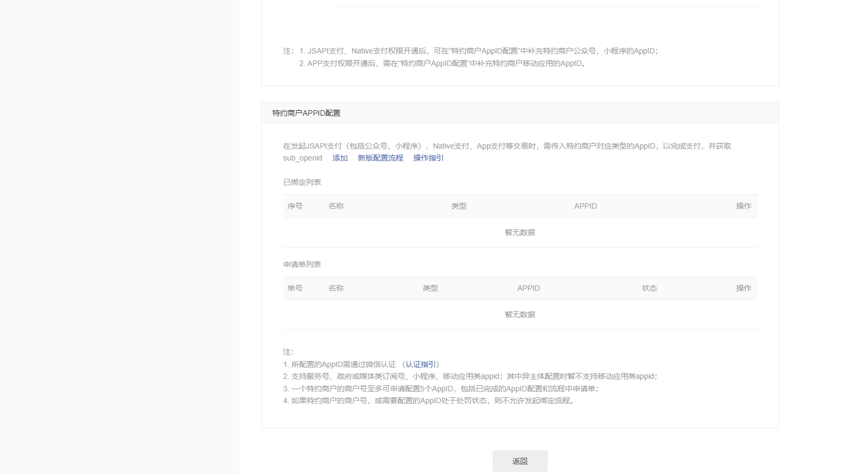
Task: Click 名称 header in the 申请单列表 table
Action: tap(336, 288)
